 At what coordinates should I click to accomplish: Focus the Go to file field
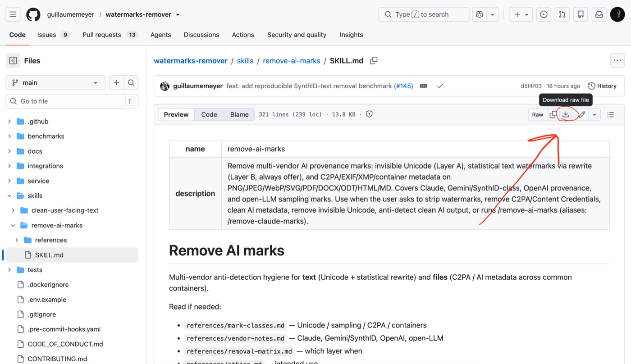(72, 101)
